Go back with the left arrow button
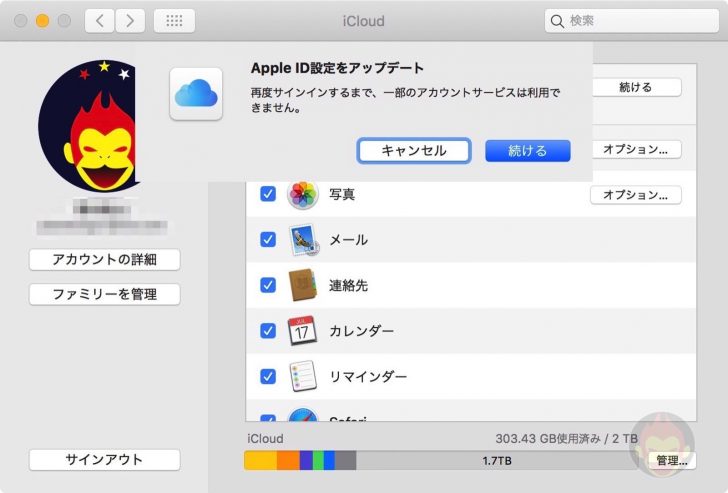This screenshot has height=493, width=728. tap(99, 21)
